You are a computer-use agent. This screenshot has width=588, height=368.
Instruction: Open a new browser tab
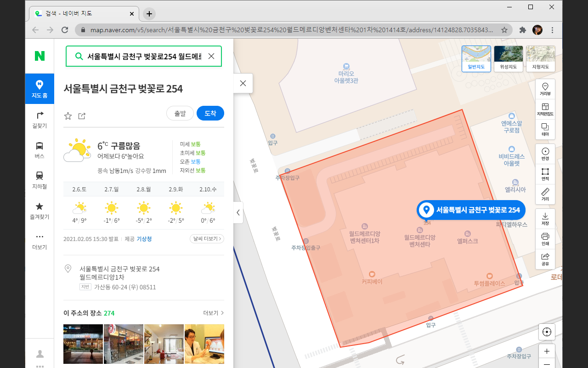149,14
